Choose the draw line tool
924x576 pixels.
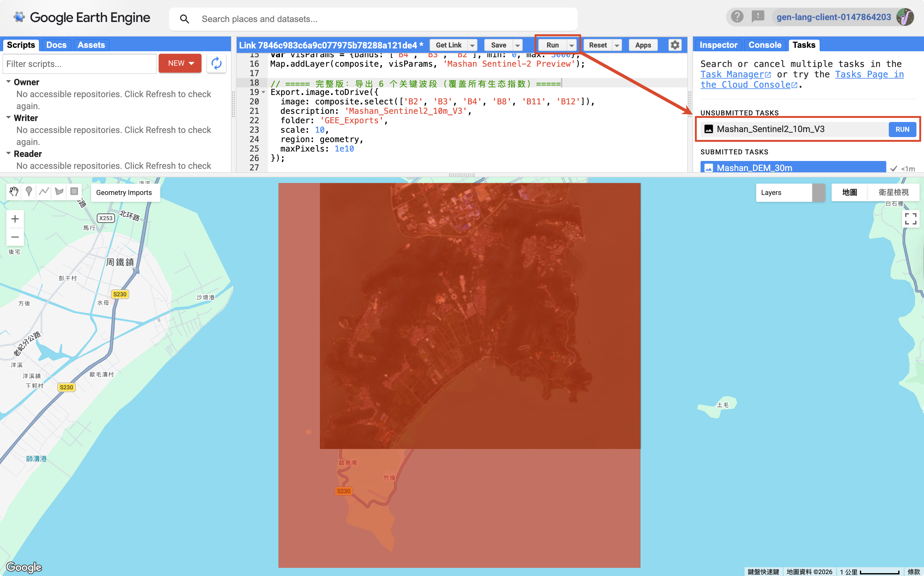tap(44, 191)
